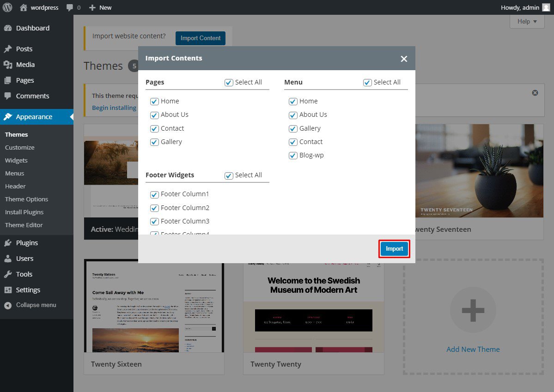Click the Settings sliders icon in sidebar
554x392 pixels.
[x=8, y=290]
